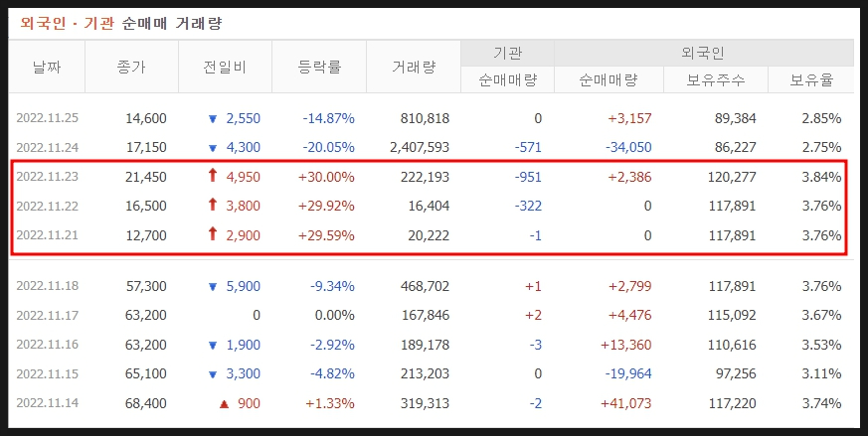Click change rate +30.00%

[326, 177]
